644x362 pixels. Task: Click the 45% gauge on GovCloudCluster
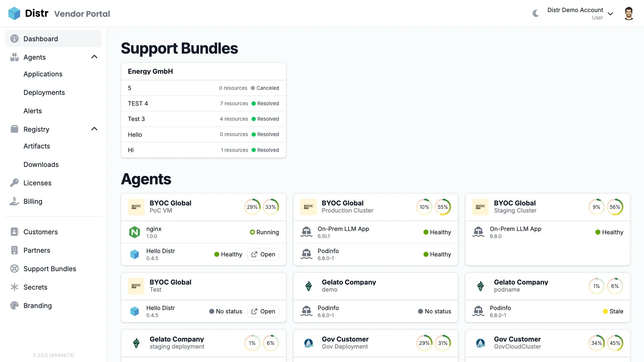(615, 343)
